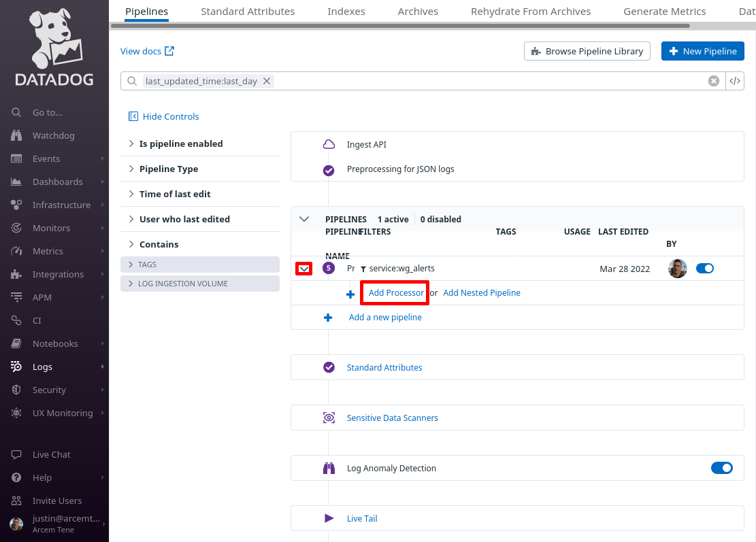
Task: Expand the LOG INGESTION VOLUME section
Action: click(x=200, y=284)
